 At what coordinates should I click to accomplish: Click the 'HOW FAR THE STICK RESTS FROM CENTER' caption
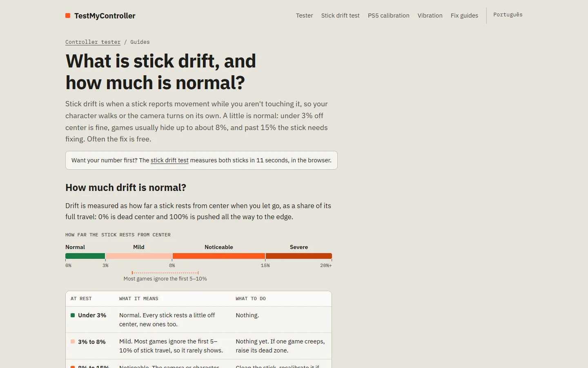pyautogui.click(x=118, y=235)
